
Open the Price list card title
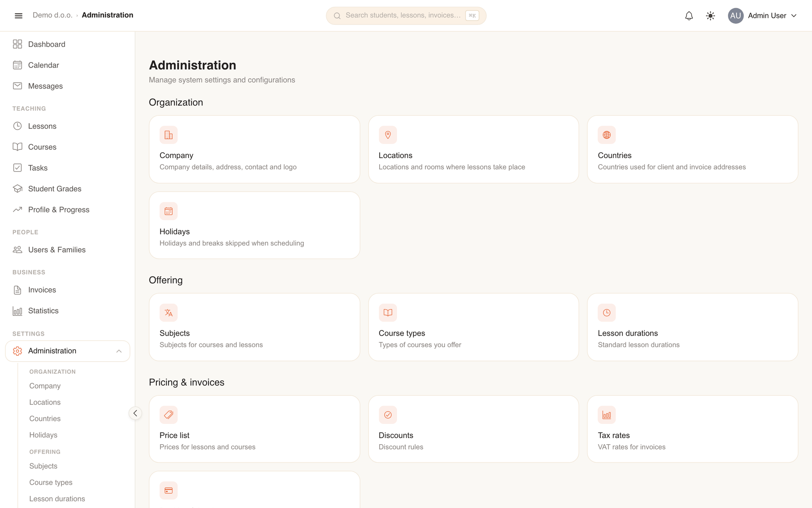(x=174, y=435)
